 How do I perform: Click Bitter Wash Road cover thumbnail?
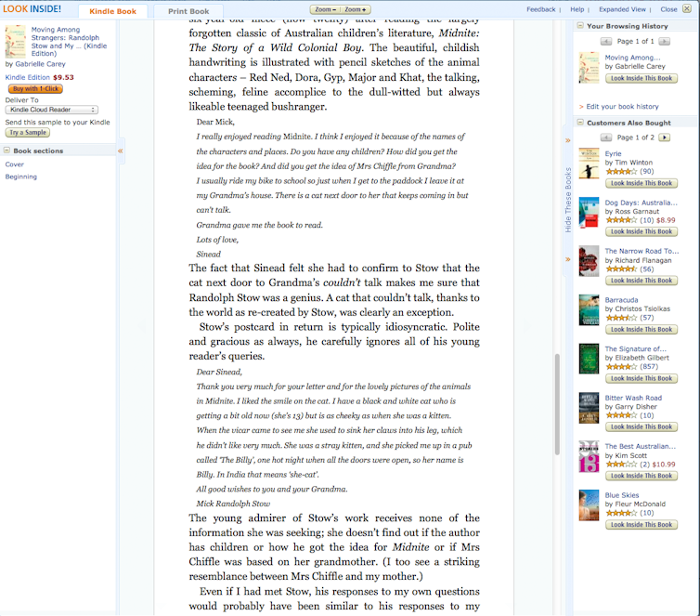click(x=589, y=408)
